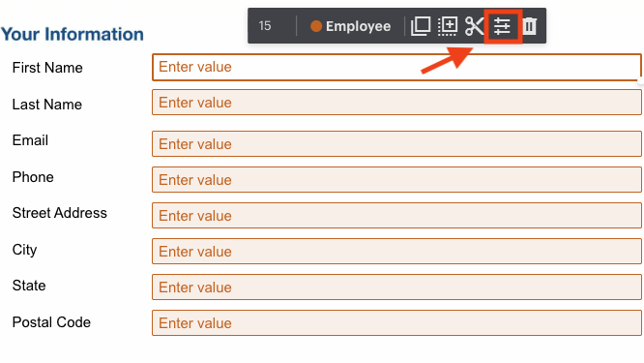Click the Email input field
644x363 pixels.
(396, 144)
